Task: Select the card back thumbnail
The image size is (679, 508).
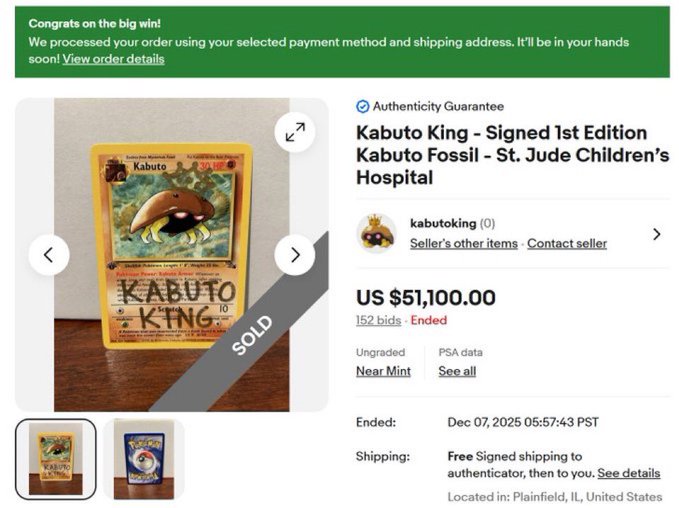Action: click(x=143, y=458)
